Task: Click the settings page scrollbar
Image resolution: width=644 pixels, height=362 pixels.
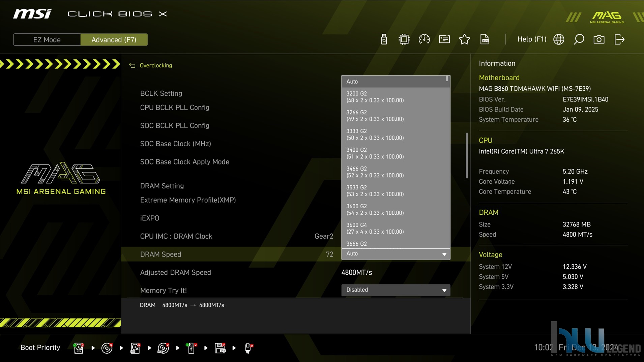Action: (467, 155)
